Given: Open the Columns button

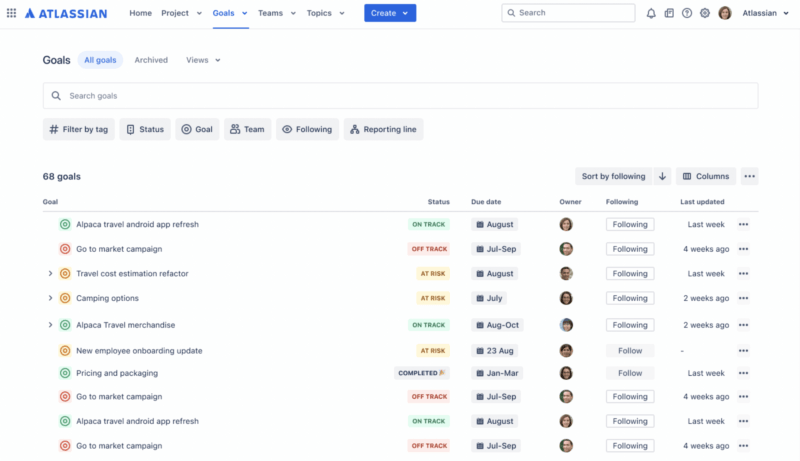Looking at the screenshot, I should 706,176.
